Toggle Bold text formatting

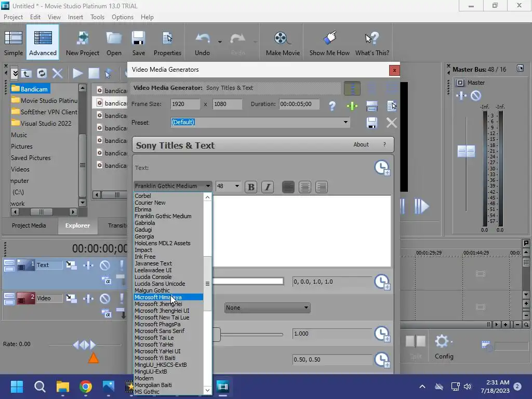tap(251, 187)
